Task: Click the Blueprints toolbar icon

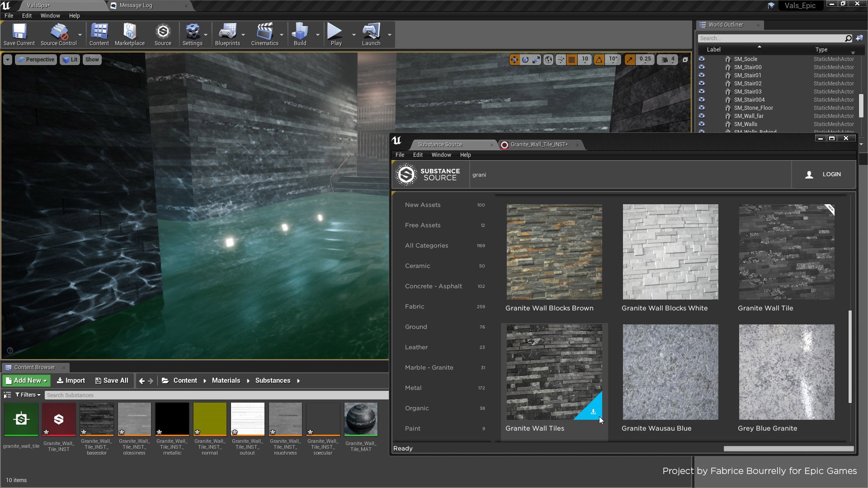Action: tap(228, 34)
